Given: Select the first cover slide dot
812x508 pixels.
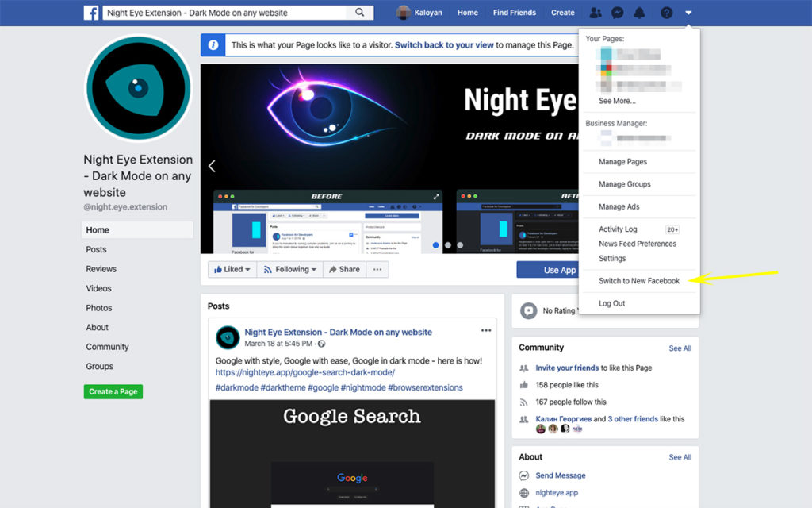Looking at the screenshot, I should point(435,245).
